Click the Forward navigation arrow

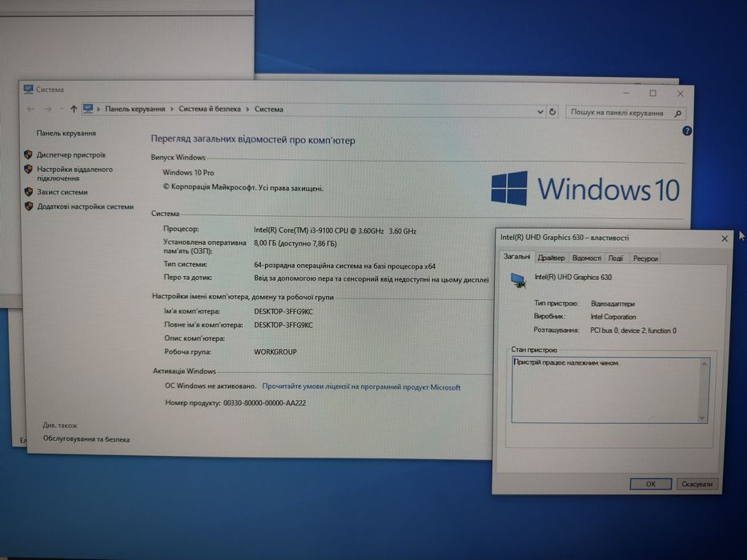click(48, 109)
